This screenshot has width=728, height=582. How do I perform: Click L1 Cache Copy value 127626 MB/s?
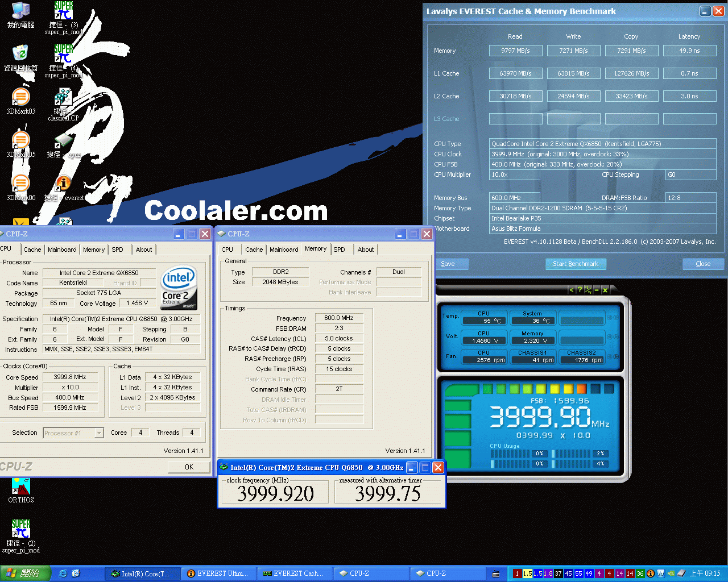[x=631, y=73]
